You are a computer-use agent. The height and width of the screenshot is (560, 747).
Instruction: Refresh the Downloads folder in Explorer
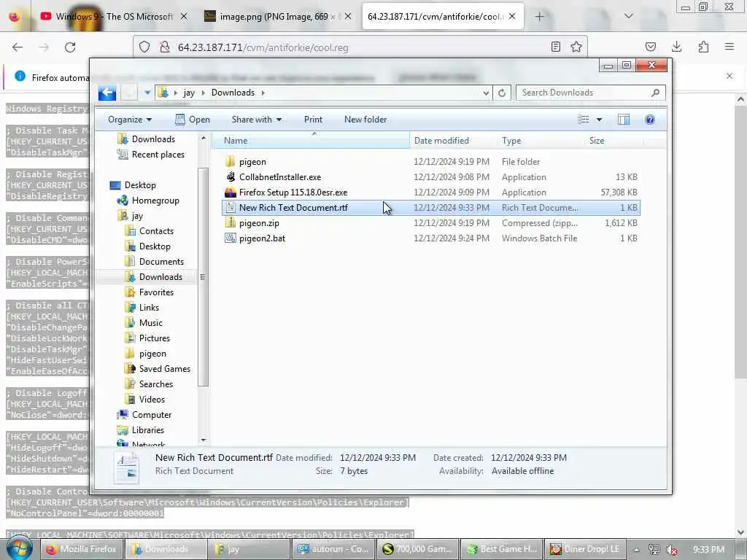pos(502,93)
